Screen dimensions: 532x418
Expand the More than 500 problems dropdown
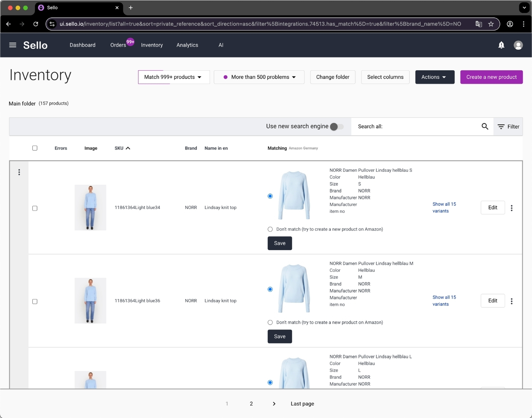[259, 77]
